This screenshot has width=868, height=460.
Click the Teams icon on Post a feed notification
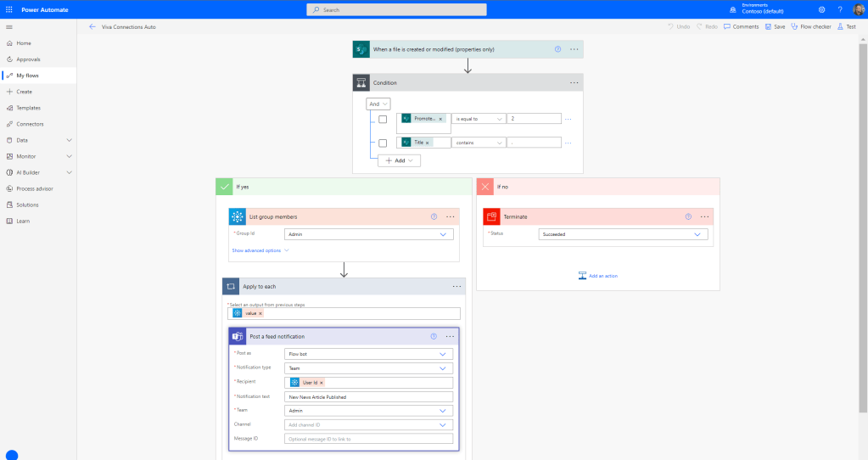[x=238, y=336]
